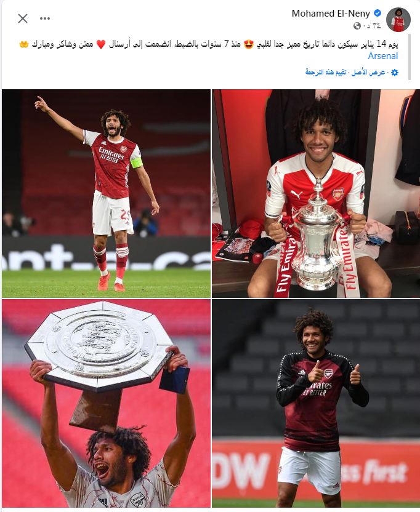Click the yellow open-hands emoji in the post text
This screenshot has width=420, height=512.
(x=24, y=44)
